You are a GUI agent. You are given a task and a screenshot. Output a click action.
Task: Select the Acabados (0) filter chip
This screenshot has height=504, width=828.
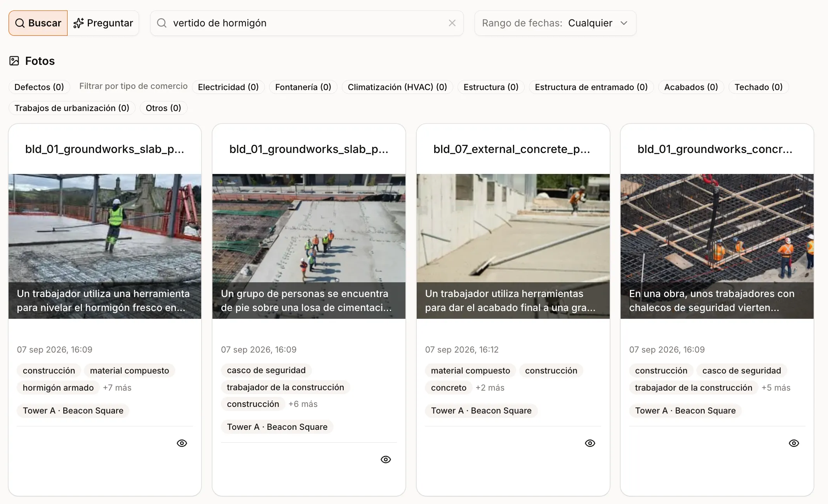point(691,87)
